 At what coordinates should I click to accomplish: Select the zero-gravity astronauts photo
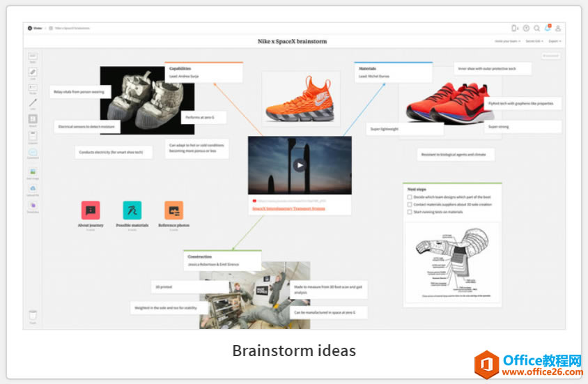(x=254, y=295)
